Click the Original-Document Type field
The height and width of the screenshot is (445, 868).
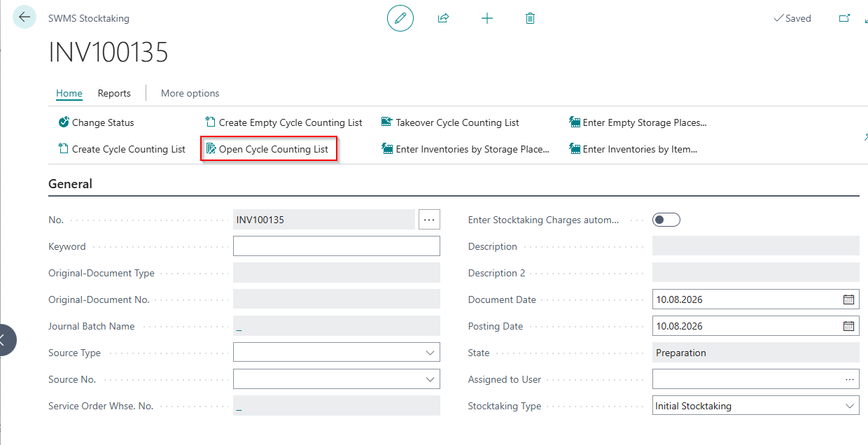point(337,273)
